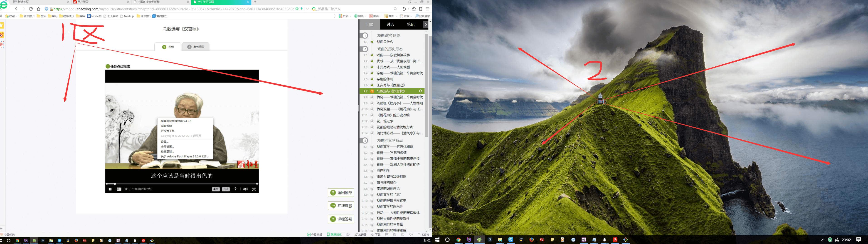Toggle subtitles with the 字 button
The image size is (868, 244).
coord(236,189)
